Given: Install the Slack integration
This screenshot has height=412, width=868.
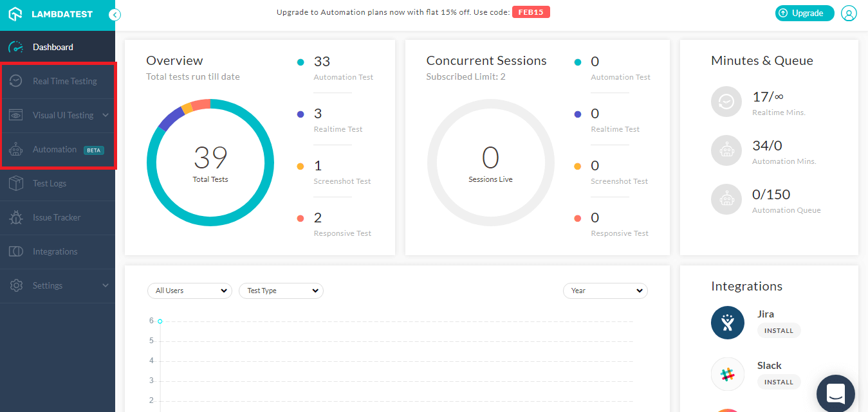Looking at the screenshot, I should (x=779, y=381).
